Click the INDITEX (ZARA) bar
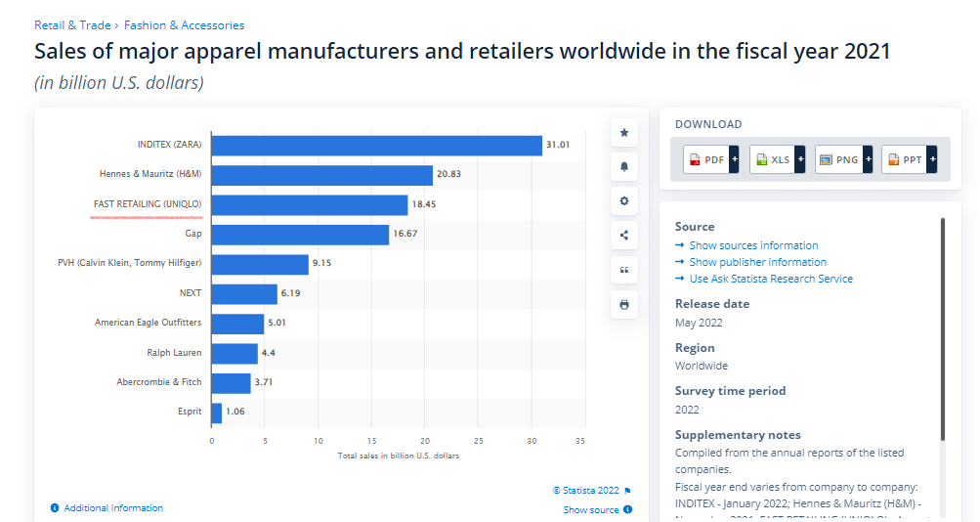The image size is (980, 522). 376,146
